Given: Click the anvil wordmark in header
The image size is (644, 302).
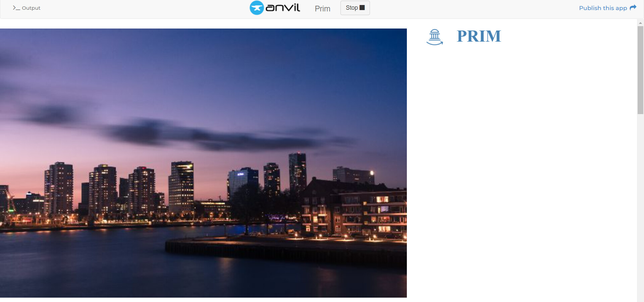Looking at the screenshot, I should click(283, 7).
